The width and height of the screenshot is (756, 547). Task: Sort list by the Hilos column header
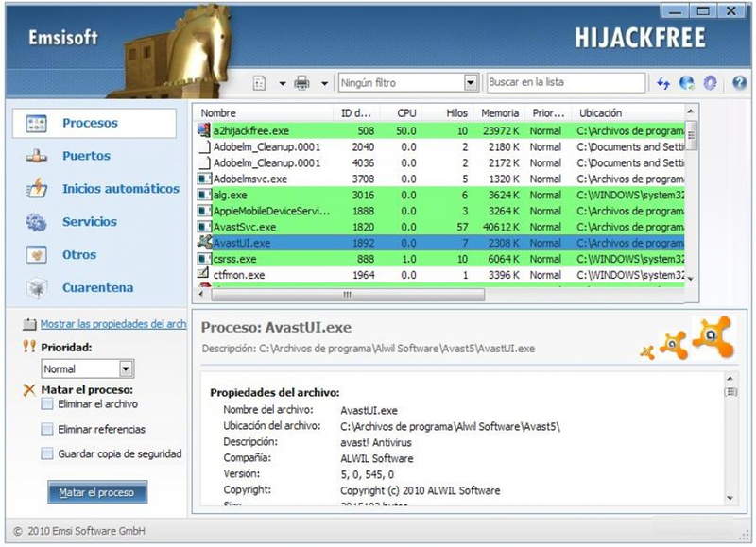coord(448,113)
